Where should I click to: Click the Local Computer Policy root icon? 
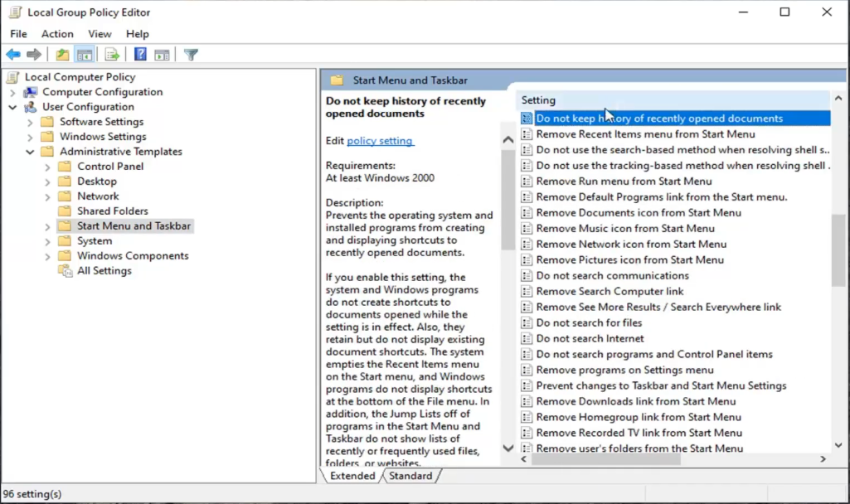[13, 77]
